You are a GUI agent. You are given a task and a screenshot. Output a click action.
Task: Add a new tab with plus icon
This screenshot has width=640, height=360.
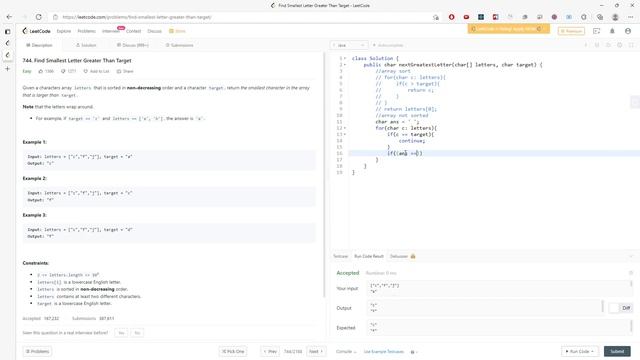coord(7,69)
